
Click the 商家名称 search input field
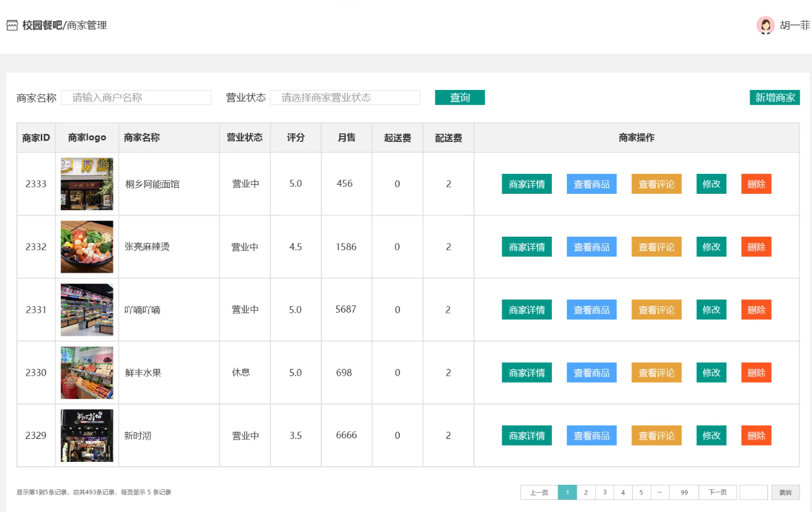pos(136,97)
